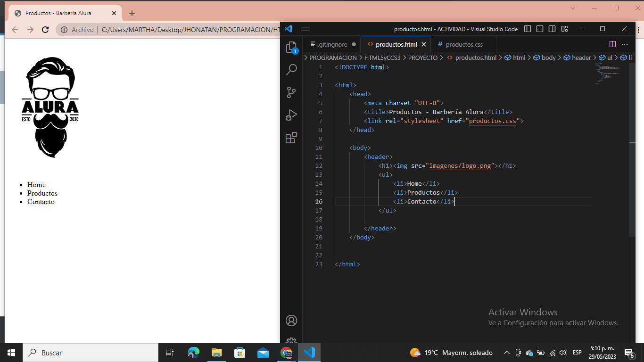Open the Run and Debug view
The width and height of the screenshot is (644, 362).
[291, 115]
